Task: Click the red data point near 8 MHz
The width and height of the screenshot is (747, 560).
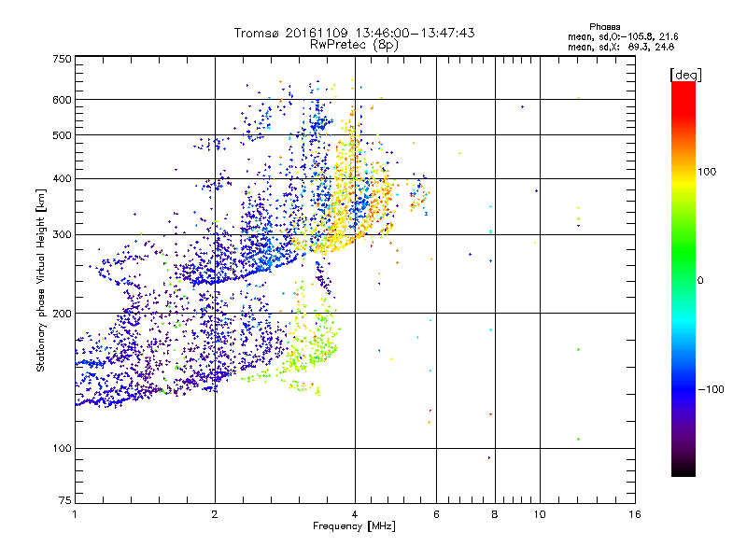Action: [491, 414]
